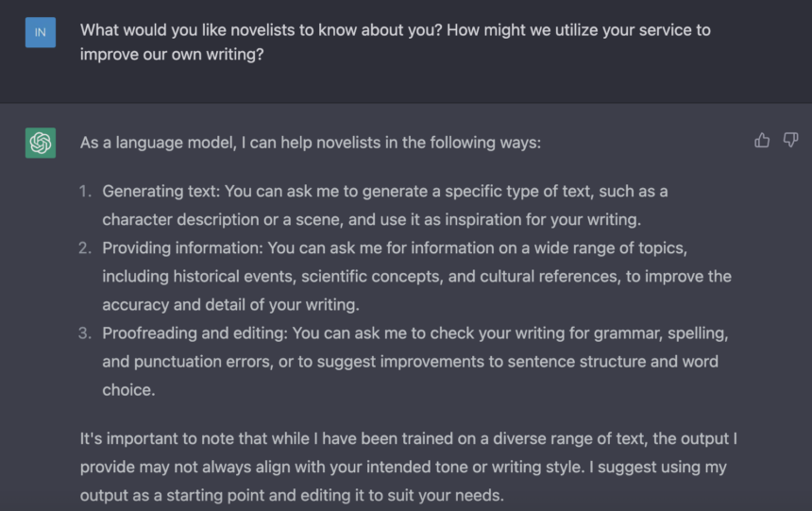Select the 'Providing information' list item heading
Image resolution: width=812 pixels, height=511 pixels.
click(x=183, y=247)
